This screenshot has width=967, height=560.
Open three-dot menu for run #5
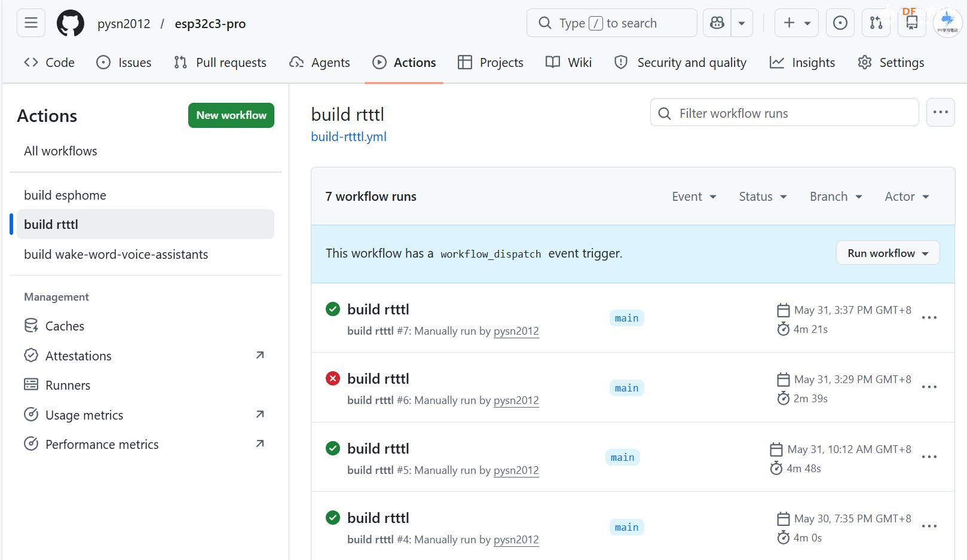pos(929,457)
